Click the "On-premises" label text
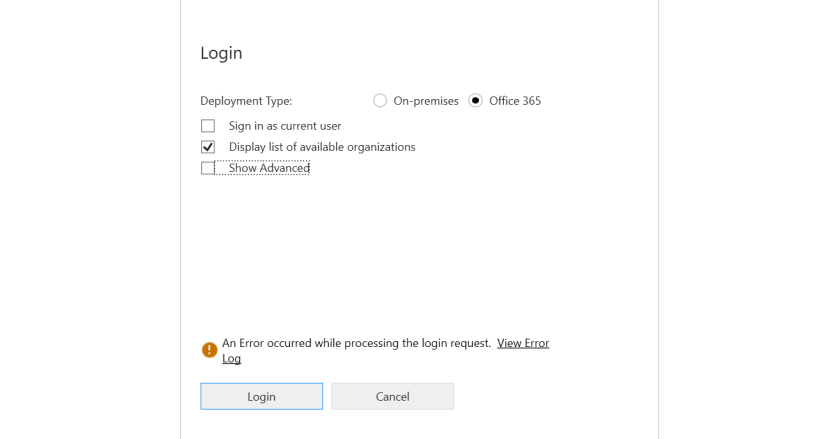This screenshot has width=838, height=439. pos(426,101)
